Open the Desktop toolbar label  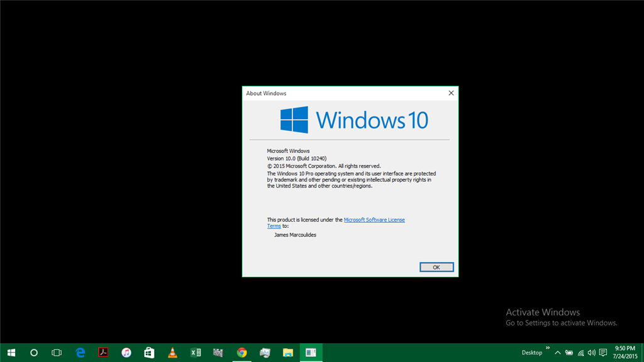click(x=531, y=353)
